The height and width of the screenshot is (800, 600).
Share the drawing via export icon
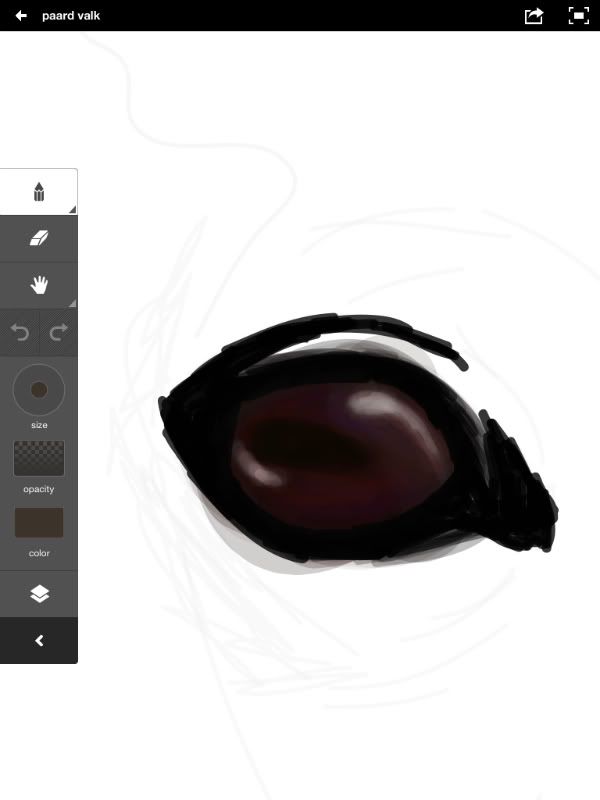tap(534, 16)
